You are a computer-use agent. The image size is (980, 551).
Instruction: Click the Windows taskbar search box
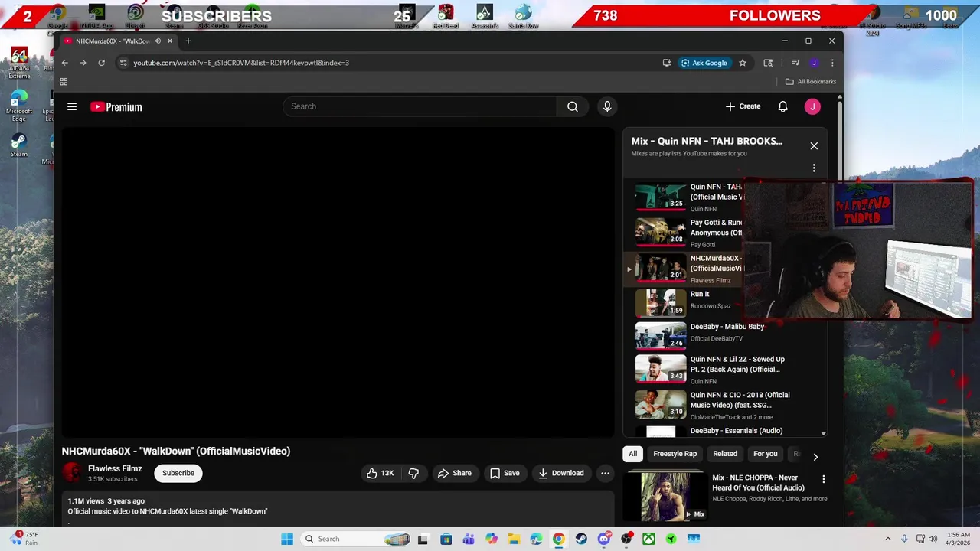pyautogui.click(x=356, y=539)
